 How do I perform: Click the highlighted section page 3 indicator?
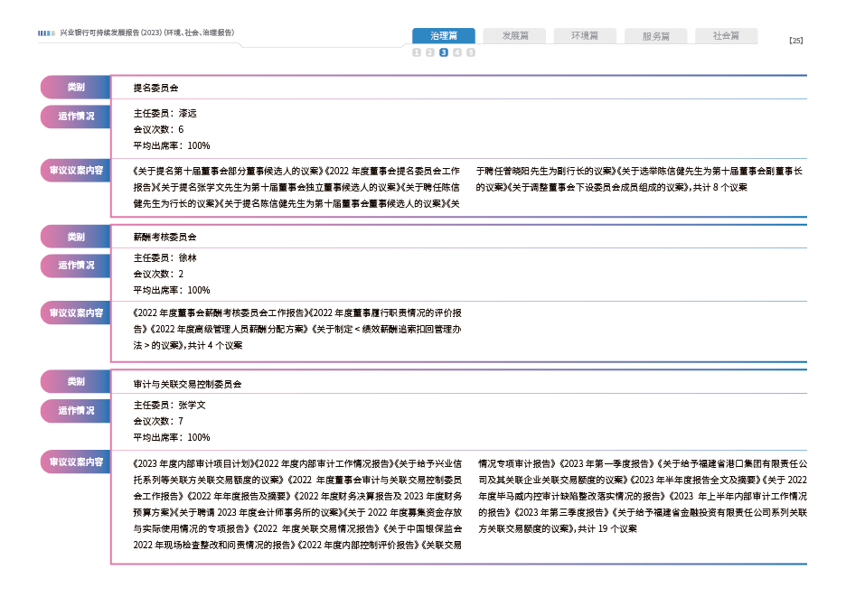444,53
